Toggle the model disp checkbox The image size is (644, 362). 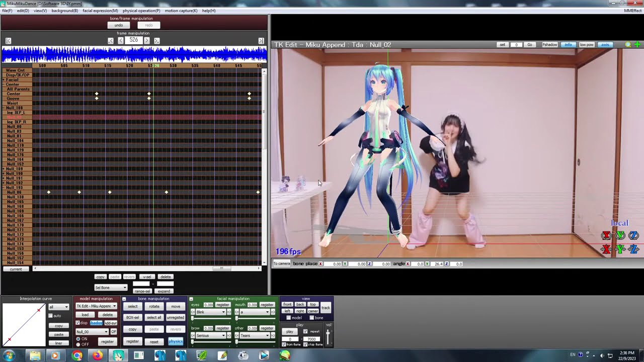point(77,323)
